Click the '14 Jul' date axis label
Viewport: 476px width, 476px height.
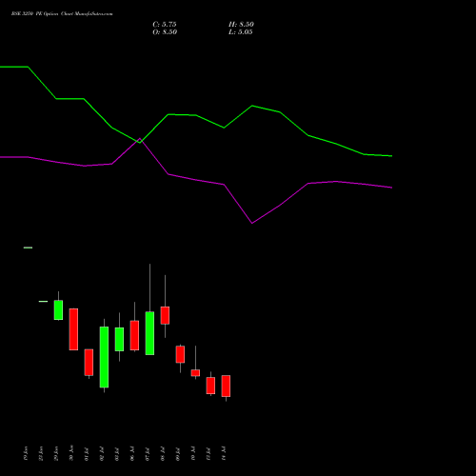pyautogui.click(x=224, y=454)
